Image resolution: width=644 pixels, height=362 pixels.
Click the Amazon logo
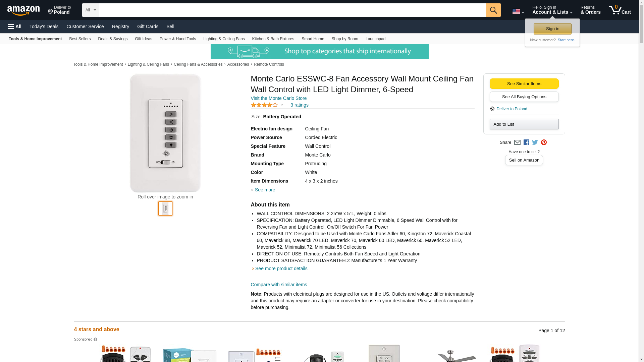[23, 10]
